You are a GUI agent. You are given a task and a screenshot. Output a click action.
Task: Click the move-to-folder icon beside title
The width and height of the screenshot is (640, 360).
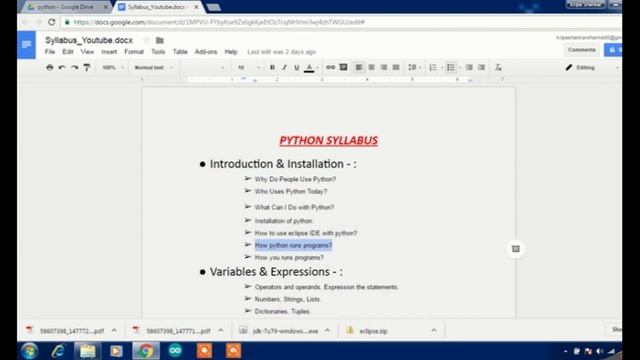click(160, 40)
